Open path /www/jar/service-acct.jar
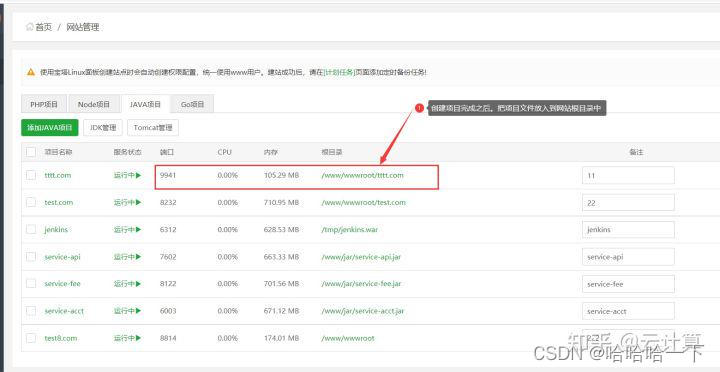The image size is (720, 372). point(362,311)
